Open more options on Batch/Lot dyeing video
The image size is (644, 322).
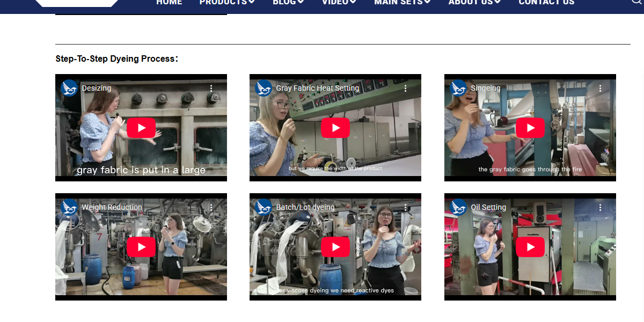click(406, 207)
